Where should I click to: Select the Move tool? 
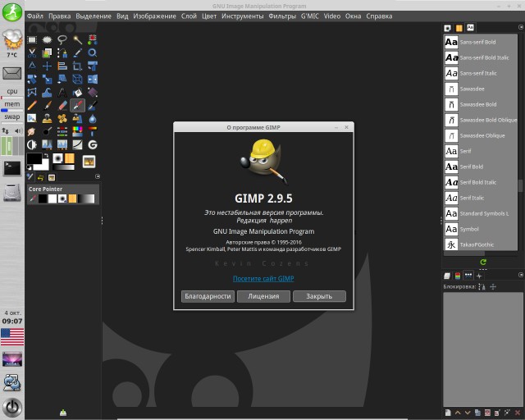point(48,66)
